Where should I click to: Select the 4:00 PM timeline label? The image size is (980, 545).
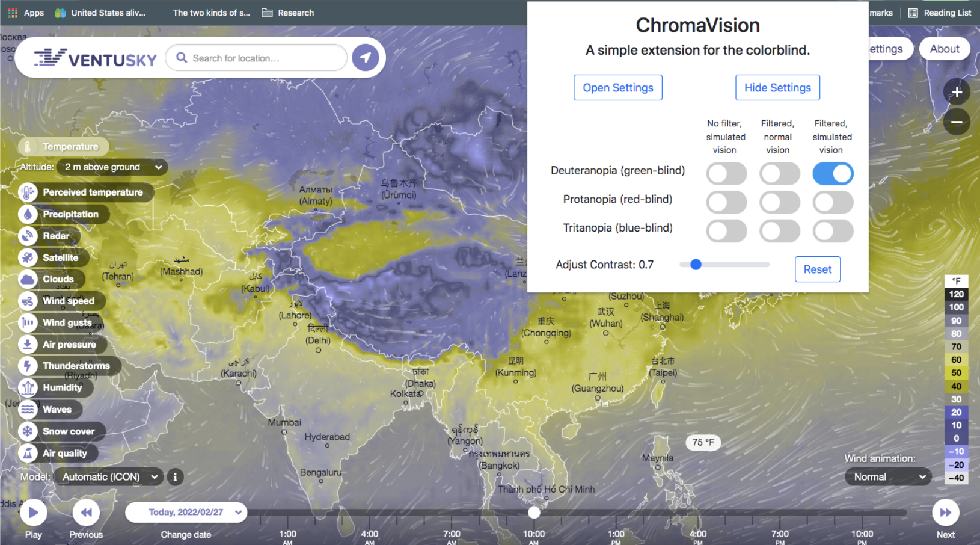pyautogui.click(x=698, y=537)
